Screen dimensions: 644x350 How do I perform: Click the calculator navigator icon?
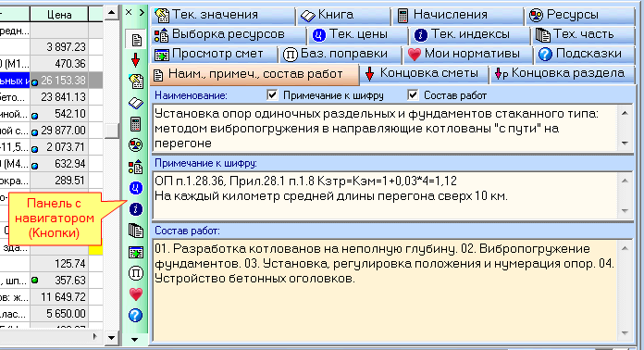[135, 124]
